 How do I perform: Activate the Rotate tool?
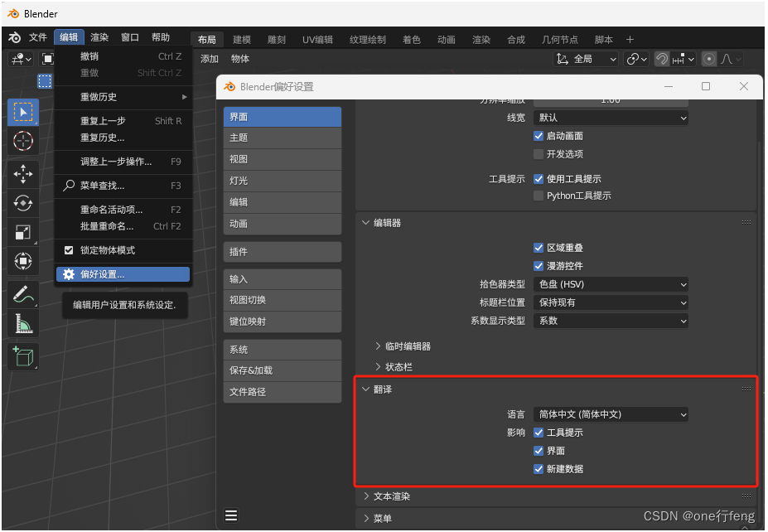[23, 203]
